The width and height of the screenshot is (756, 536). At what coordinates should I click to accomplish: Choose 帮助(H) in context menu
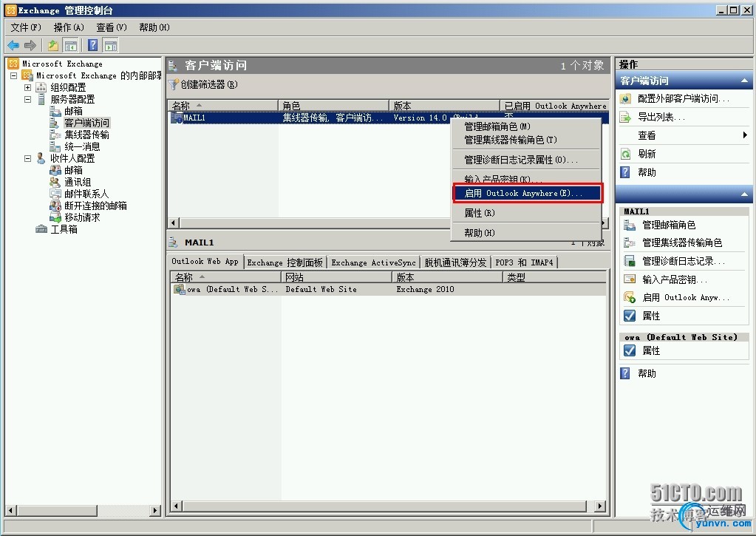click(x=526, y=233)
